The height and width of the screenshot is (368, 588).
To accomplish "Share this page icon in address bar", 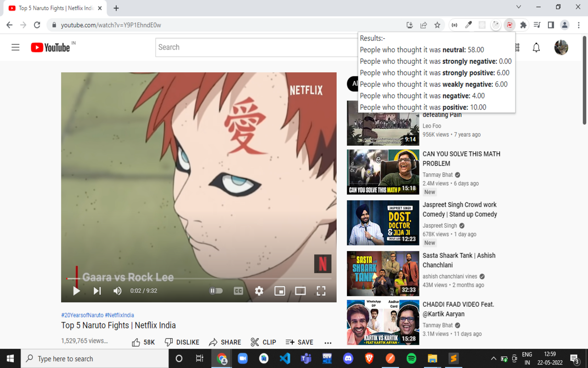I will pyautogui.click(x=424, y=25).
